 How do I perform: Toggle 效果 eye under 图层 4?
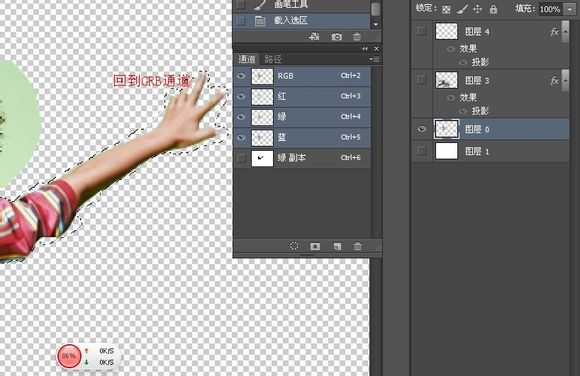[451, 49]
